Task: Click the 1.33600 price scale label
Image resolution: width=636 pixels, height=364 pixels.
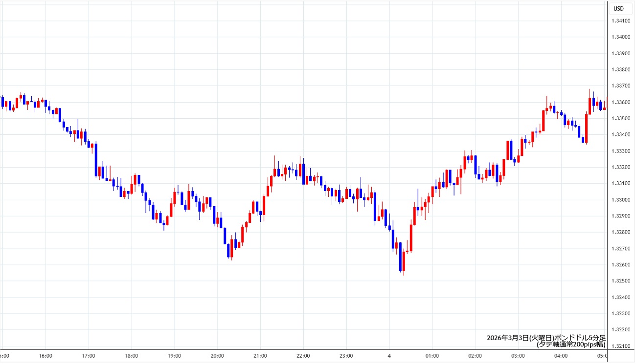Action: [620, 102]
